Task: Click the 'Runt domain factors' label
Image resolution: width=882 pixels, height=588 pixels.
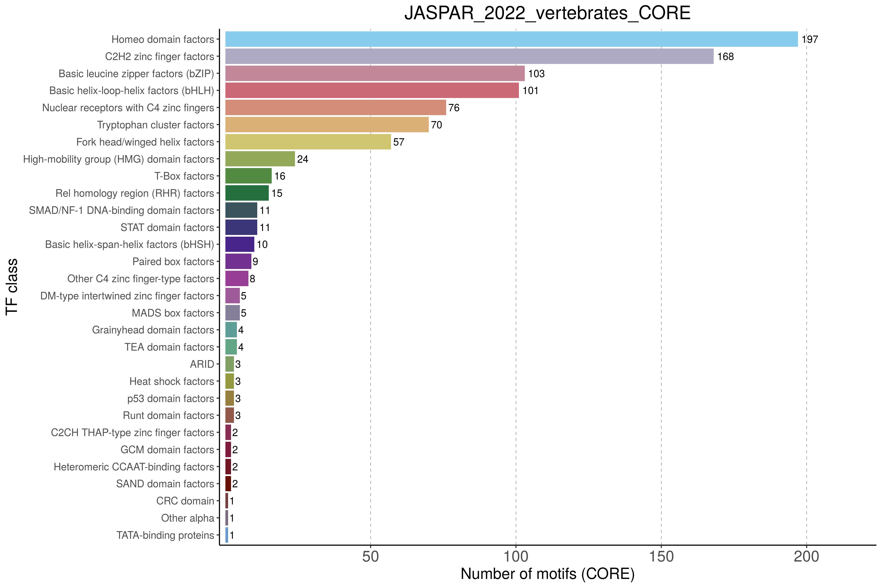Action: click(x=168, y=416)
